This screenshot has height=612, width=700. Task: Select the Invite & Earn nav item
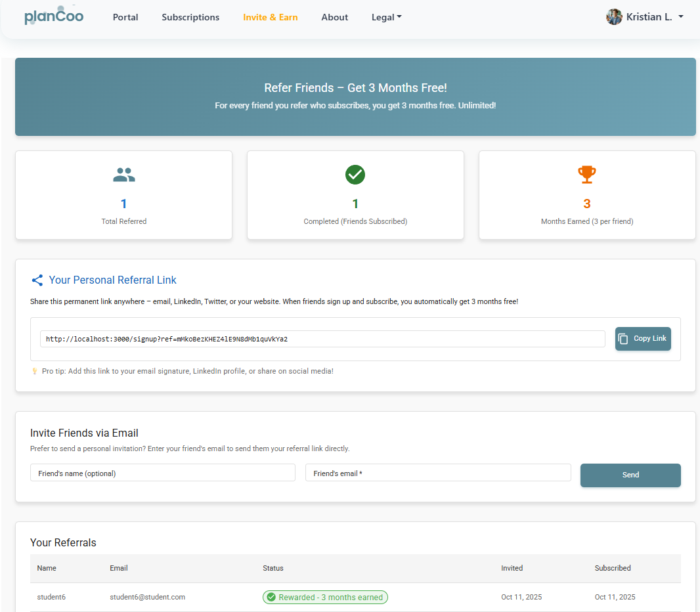[x=270, y=17]
